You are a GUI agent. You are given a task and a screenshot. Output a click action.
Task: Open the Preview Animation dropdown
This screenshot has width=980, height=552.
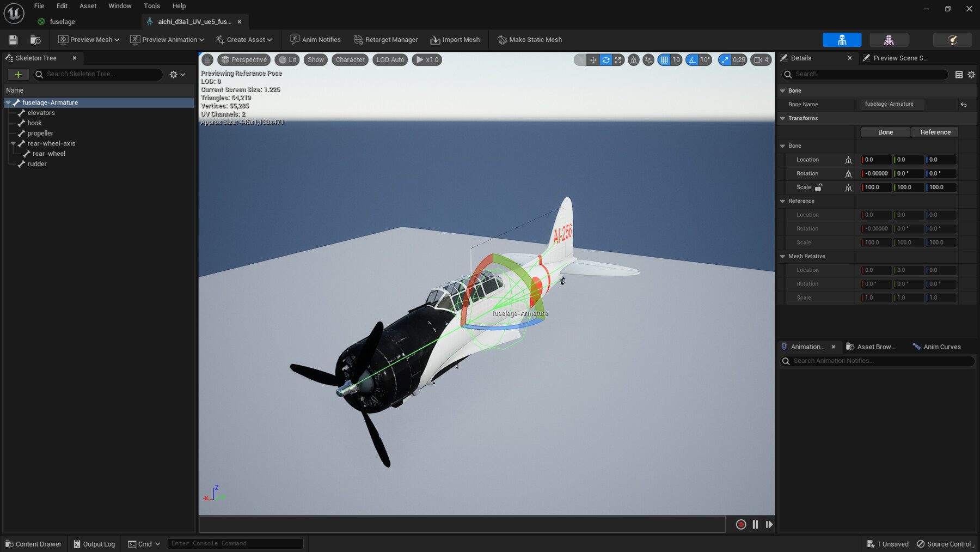pos(167,40)
